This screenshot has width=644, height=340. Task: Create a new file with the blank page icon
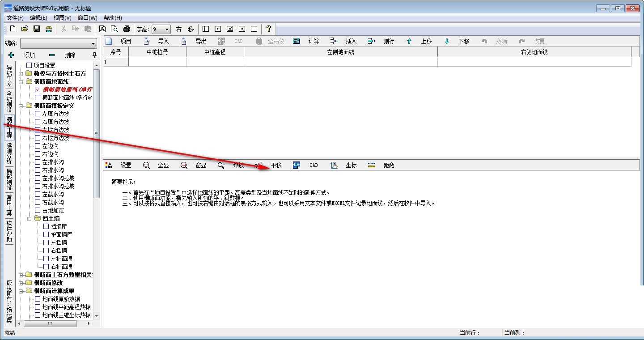[x=13, y=29]
